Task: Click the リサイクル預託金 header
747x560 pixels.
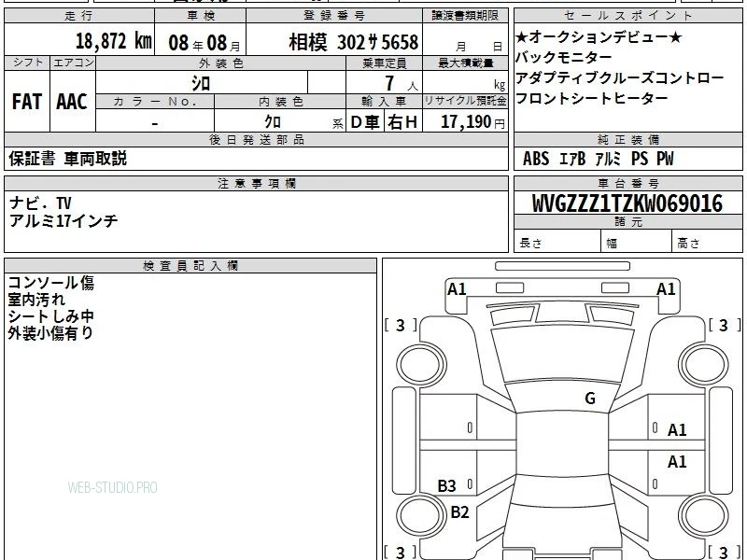Action: tap(465, 101)
